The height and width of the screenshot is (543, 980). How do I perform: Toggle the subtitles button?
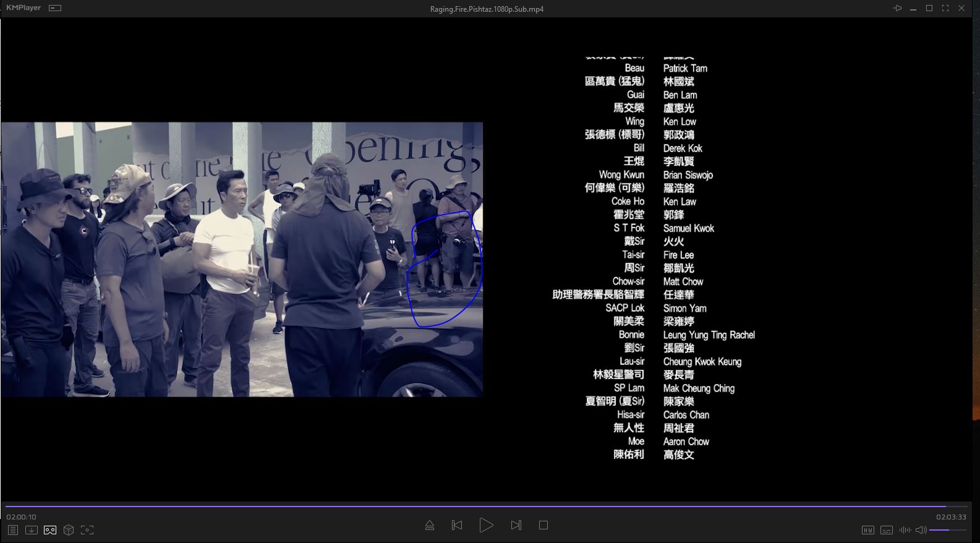point(887,530)
